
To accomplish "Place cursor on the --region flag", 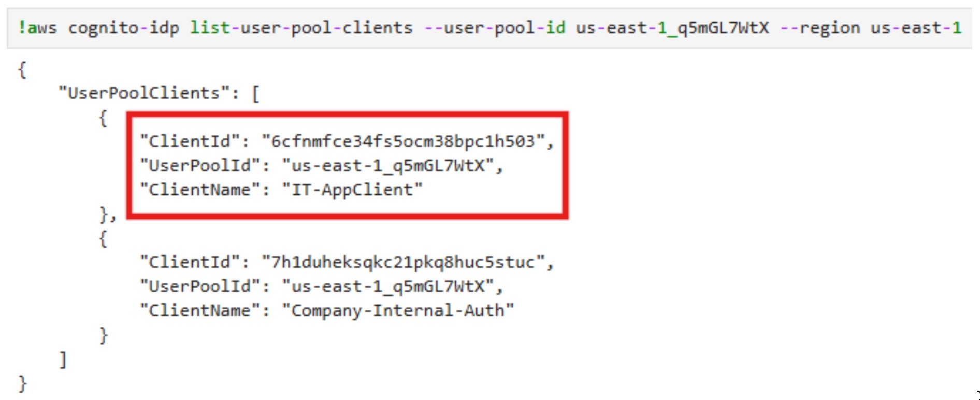I will click(x=820, y=27).
